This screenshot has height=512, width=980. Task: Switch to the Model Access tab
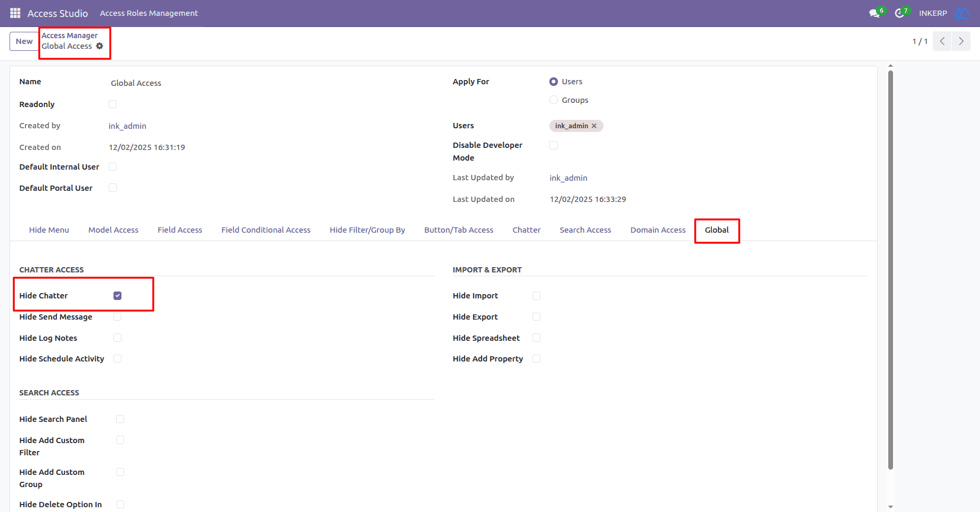113,230
